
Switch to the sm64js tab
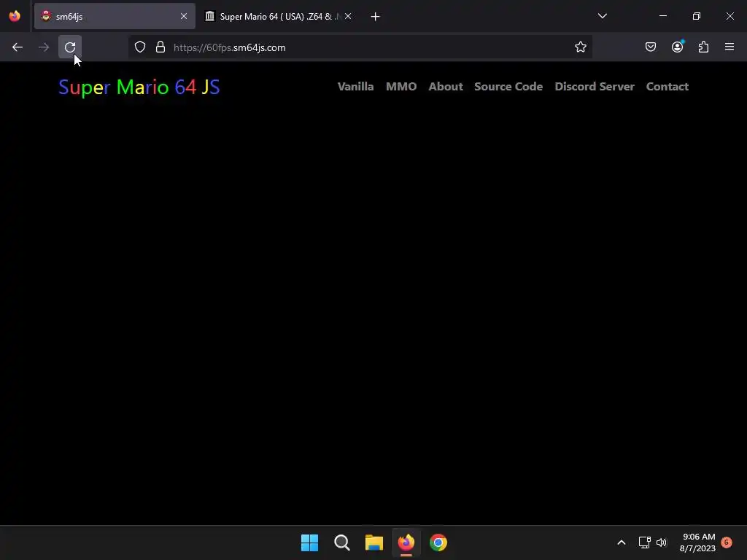115,16
